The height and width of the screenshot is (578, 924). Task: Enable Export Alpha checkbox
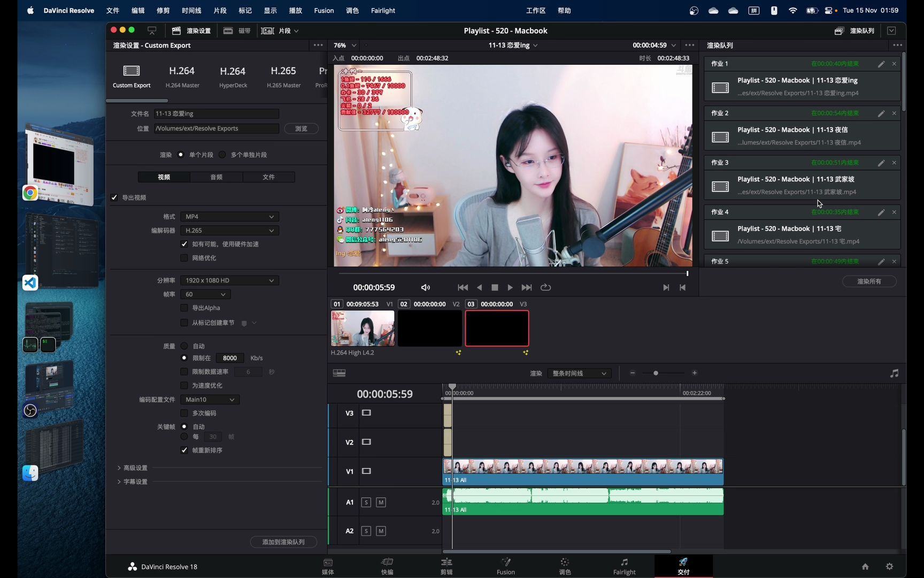coord(184,308)
